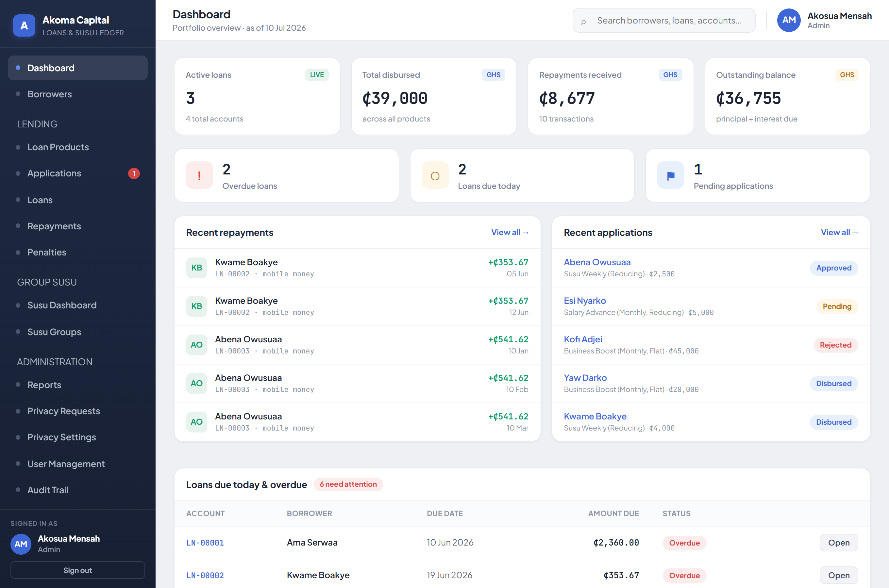Click the KB avatar for 05 Jun repayment
Viewport: 889px width, 588px height.
[x=196, y=268]
